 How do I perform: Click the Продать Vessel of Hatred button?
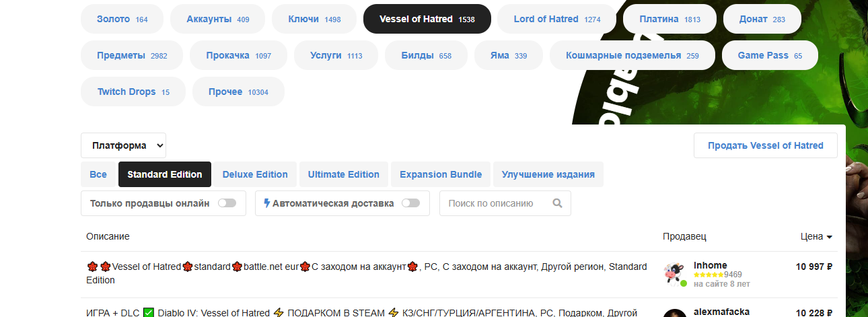[766, 145]
